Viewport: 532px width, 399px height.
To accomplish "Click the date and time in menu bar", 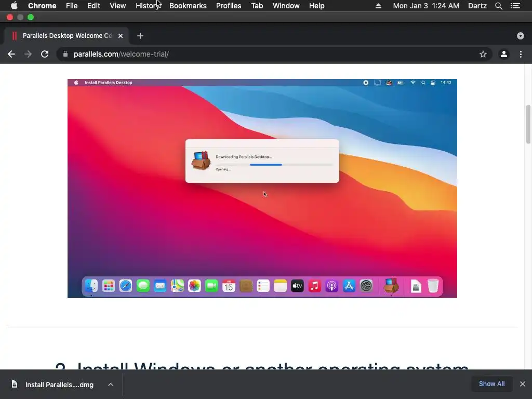I will [426, 6].
